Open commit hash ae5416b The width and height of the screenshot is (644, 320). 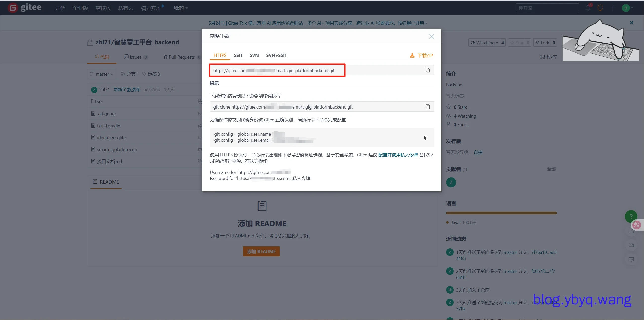[152, 89]
